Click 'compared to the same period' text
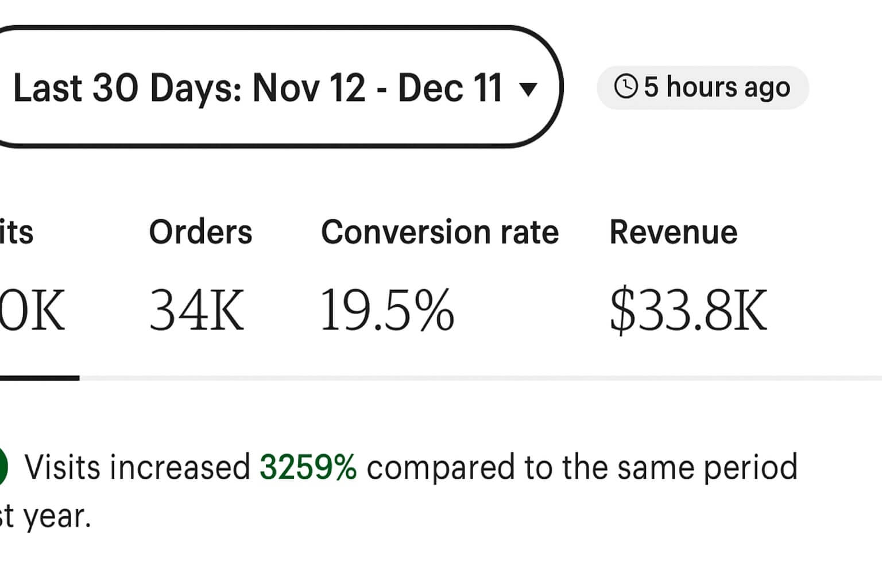Viewport: 882px width, 588px height. 582,467
